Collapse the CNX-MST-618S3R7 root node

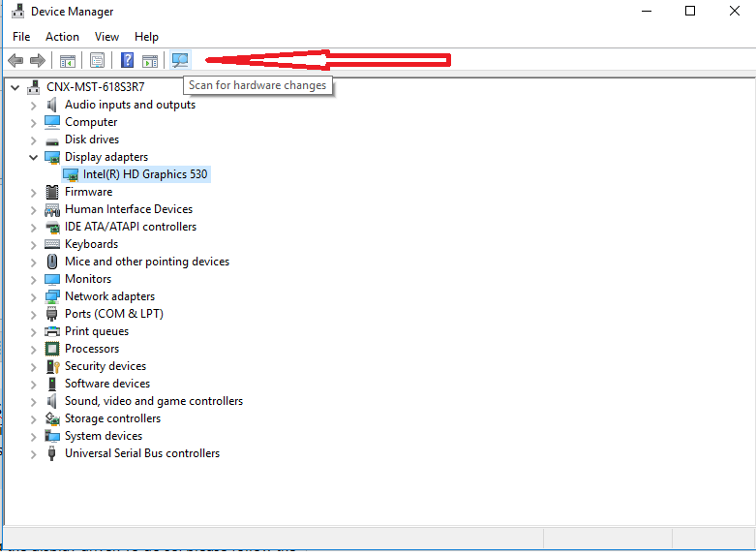15,87
